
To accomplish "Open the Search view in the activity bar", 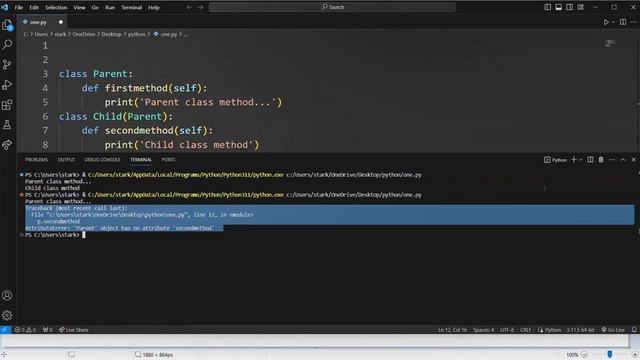I will pos(7,44).
